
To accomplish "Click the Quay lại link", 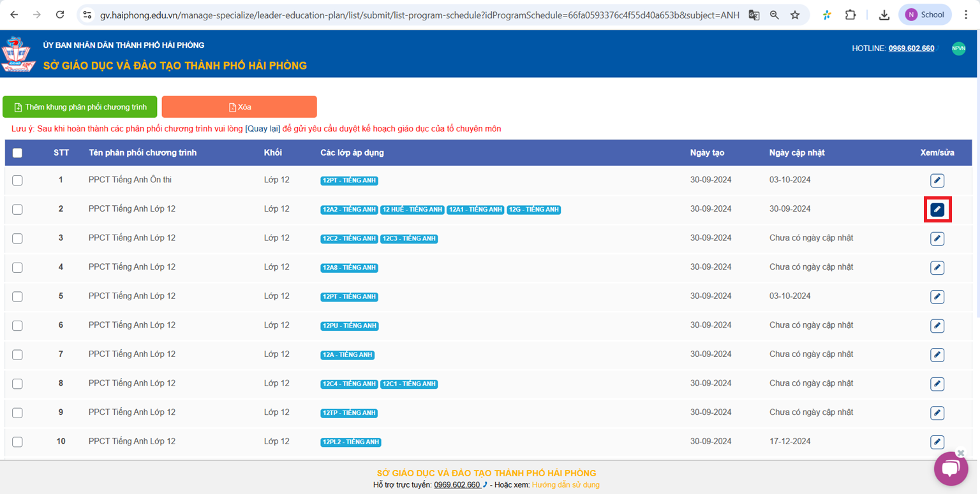I will pos(262,129).
